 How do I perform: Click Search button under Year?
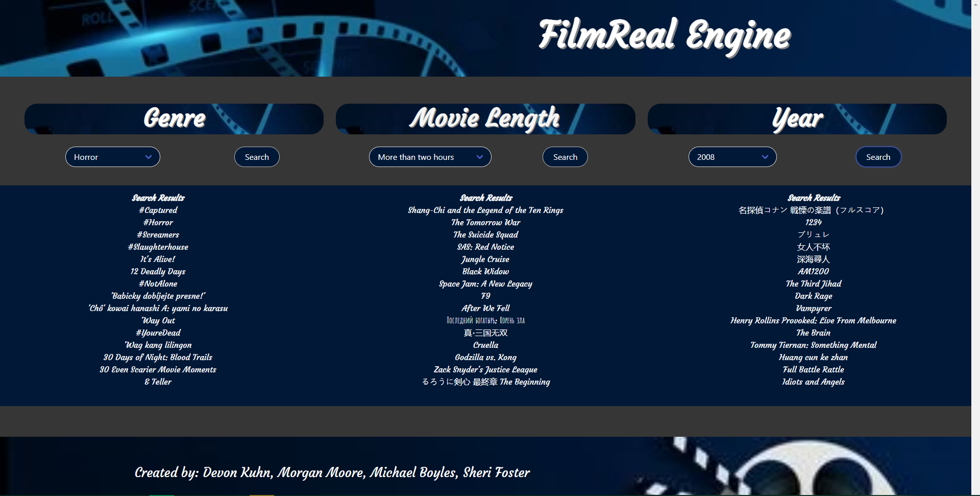click(x=878, y=157)
